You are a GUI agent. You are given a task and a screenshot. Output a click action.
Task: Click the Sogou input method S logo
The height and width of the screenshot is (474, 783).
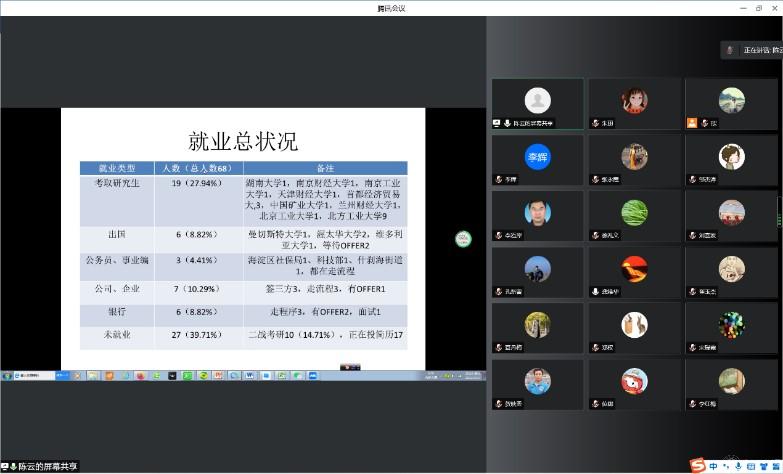coord(696,465)
